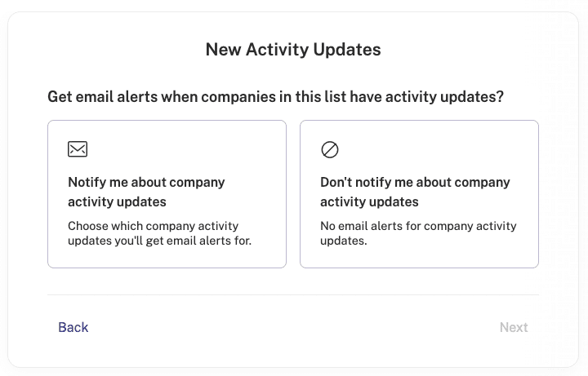Viewport: 588px width, 376px height.
Task: Go back using the Back link
Action: tap(73, 327)
